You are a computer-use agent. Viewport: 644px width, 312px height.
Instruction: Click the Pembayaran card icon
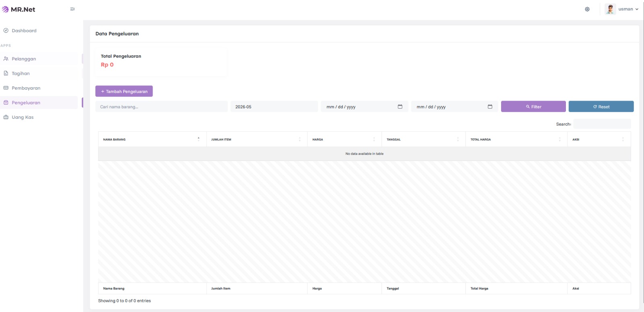click(6, 88)
